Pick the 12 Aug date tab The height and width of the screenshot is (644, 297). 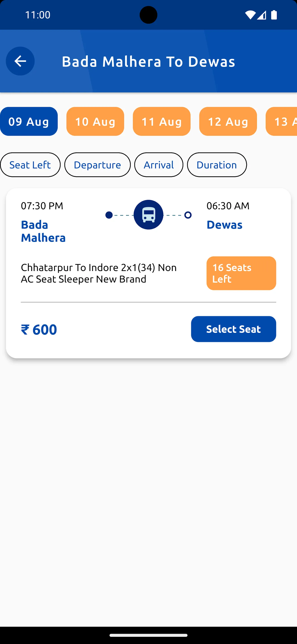[228, 121]
